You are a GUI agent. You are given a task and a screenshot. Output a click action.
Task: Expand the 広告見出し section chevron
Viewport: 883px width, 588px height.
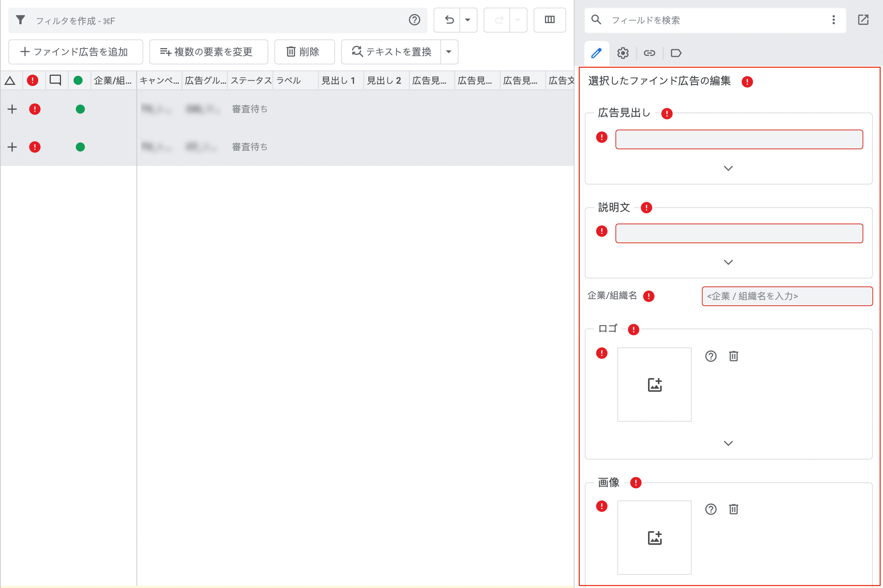tap(728, 168)
